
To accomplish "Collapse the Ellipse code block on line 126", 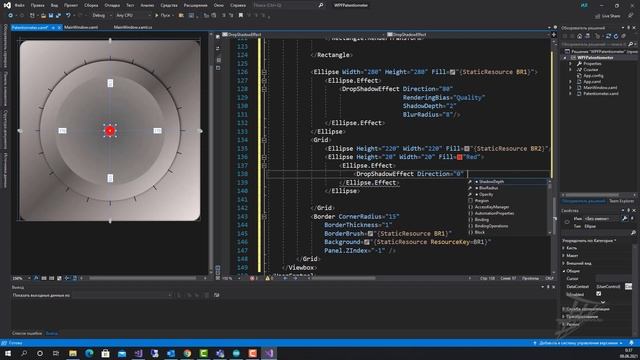I will coord(264,72).
